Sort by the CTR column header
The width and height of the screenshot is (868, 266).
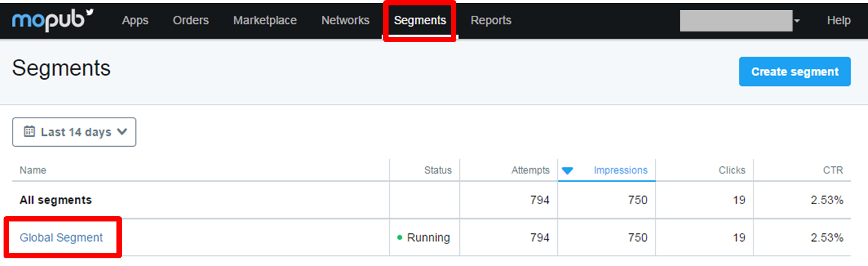click(833, 170)
